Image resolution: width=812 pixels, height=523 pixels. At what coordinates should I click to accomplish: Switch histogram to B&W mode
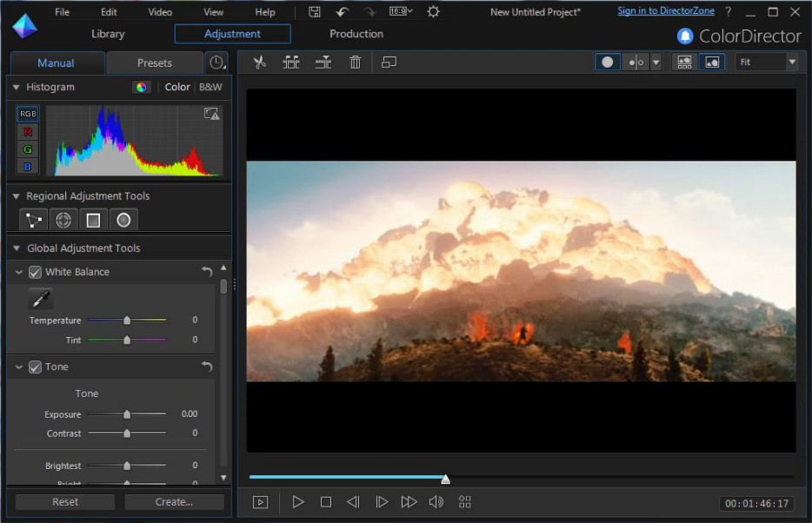[x=210, y=87]
